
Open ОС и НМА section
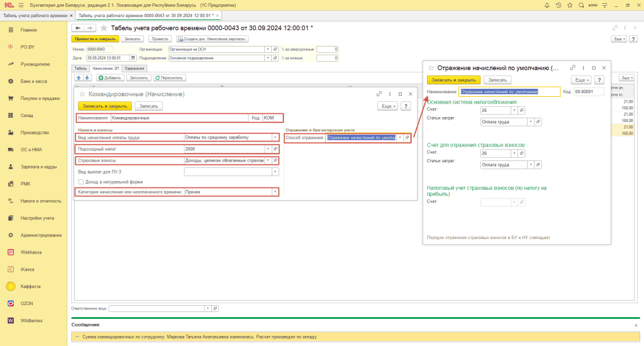coord(31,150)
